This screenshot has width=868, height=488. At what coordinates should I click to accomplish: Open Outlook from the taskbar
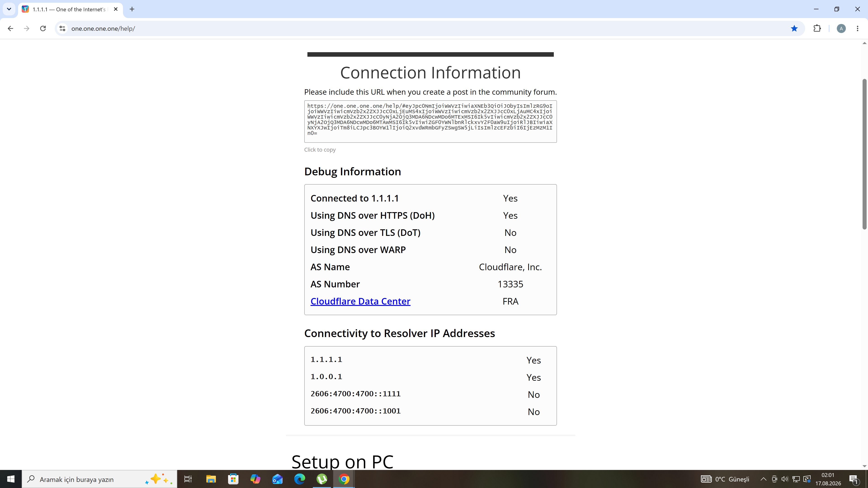coord(277,479)
